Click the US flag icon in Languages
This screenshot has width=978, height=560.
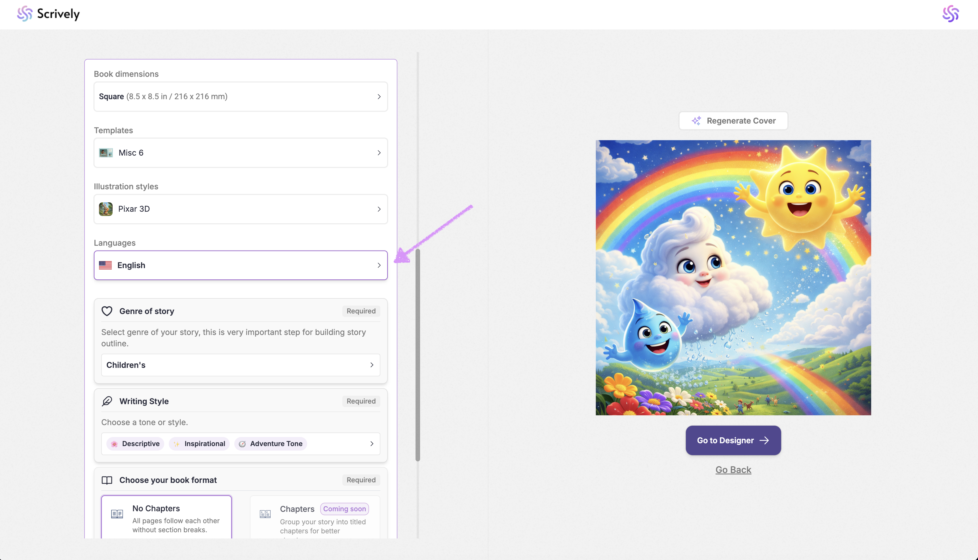[105, 265]
